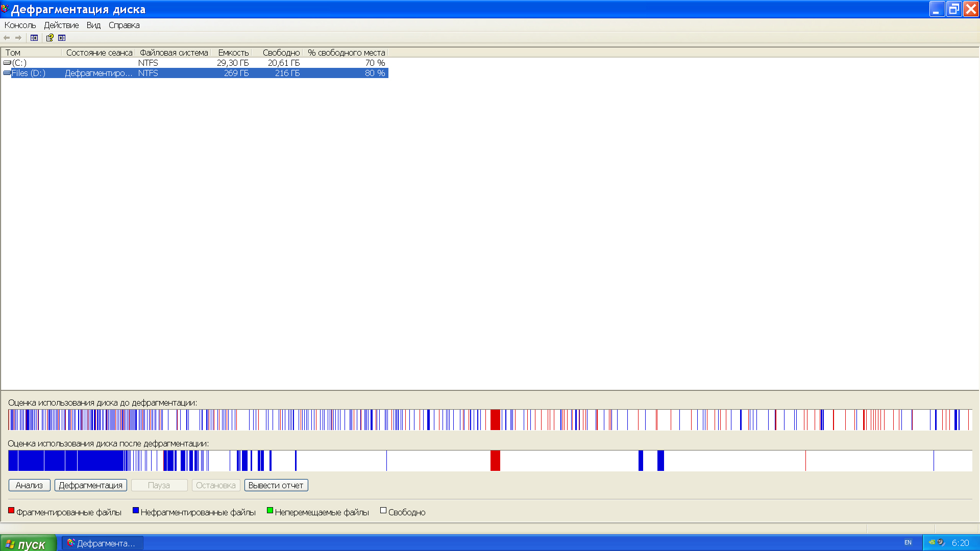Click the drive icon of Files (D:)
Viewport: 980px width, 551px height.
[7, 73]
